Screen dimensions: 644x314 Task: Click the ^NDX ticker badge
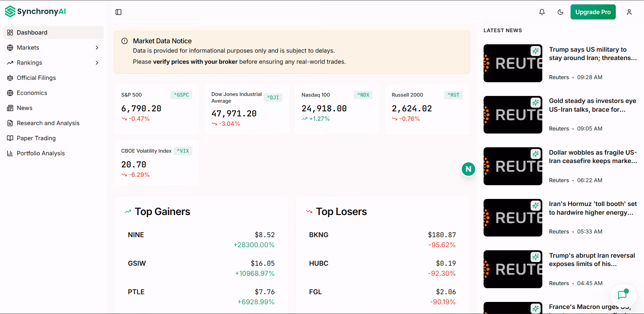click(x=363, y=95)
